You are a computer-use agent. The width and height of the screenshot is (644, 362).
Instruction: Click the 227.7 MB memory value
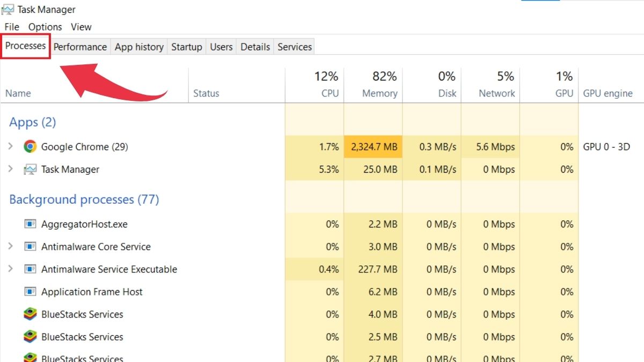pyautogui.click(x=378, y=269)
